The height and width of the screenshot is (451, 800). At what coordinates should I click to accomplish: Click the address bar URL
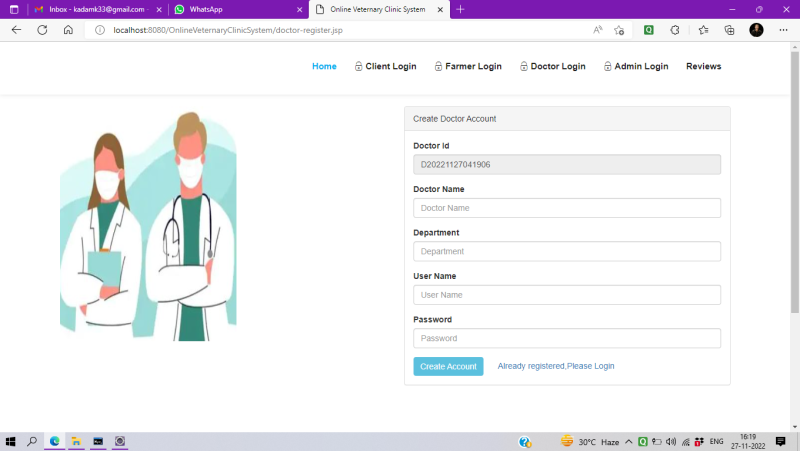pyautogui.click(x=228, y=30)
